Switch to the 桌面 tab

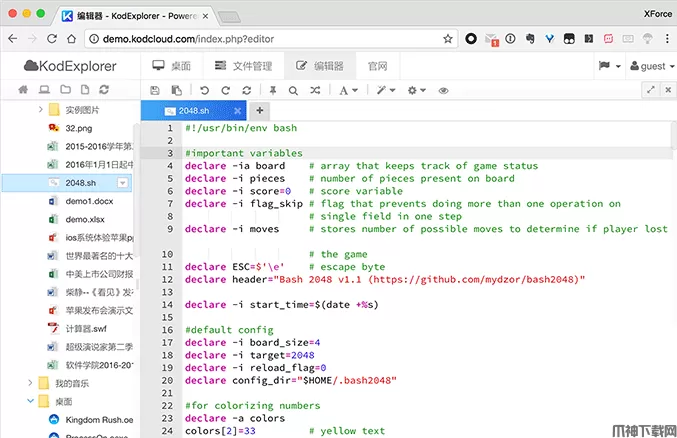point(171,66)
